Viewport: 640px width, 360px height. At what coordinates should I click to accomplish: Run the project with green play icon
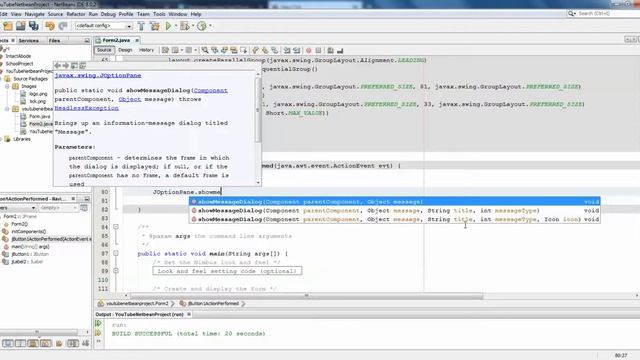tap(168, 26)
